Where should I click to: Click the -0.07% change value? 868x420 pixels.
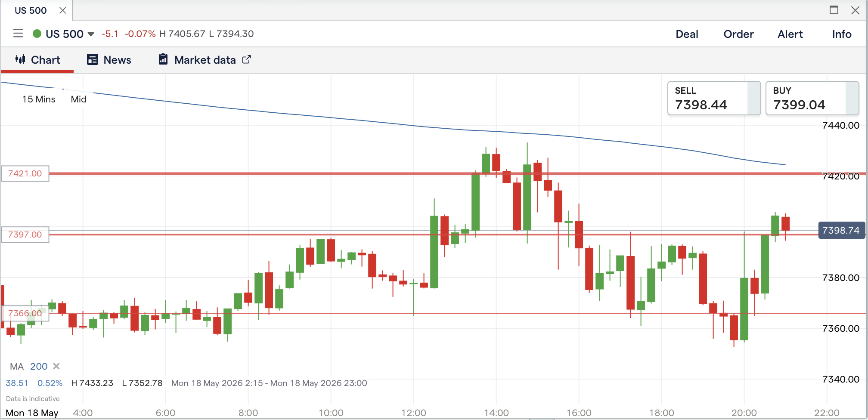[x=140, y=34]
